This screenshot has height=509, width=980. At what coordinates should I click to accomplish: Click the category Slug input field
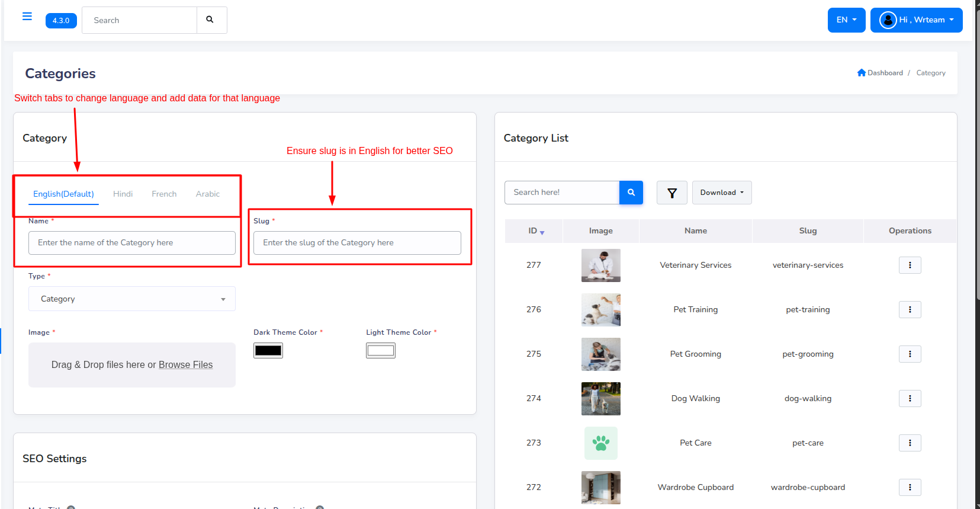tap(356, 243)
